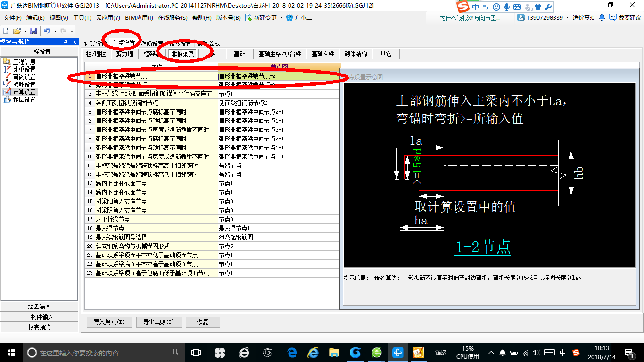Click the notification bell icon
Viewport: 644px width, 362px height.
(602, 18)
